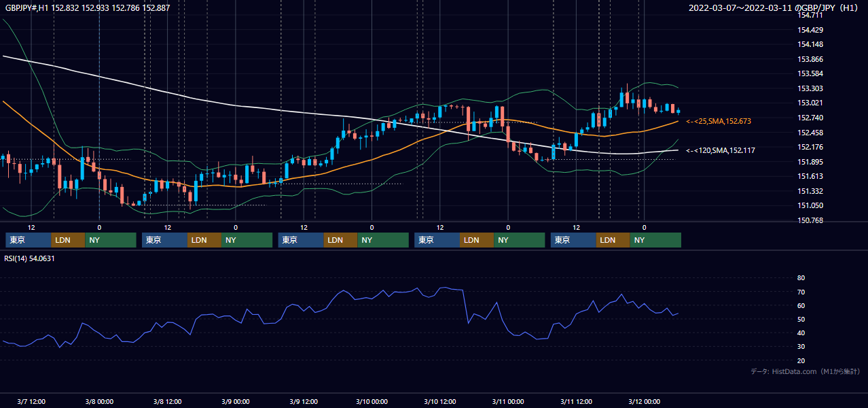This screenshot has width=868, height=408.
Task: Click the RSI axis level 70
Action: [x=801, y=292]
